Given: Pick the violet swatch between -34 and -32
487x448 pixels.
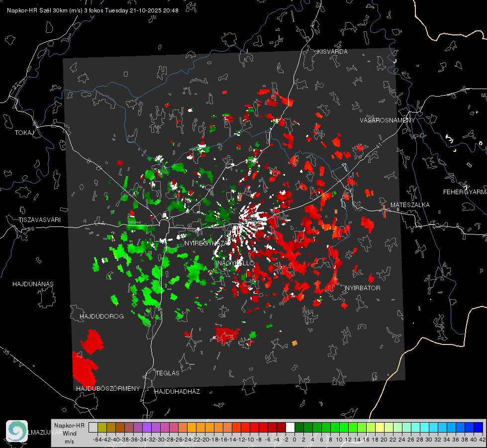Looking at the screenshot, I should [147, 427].
